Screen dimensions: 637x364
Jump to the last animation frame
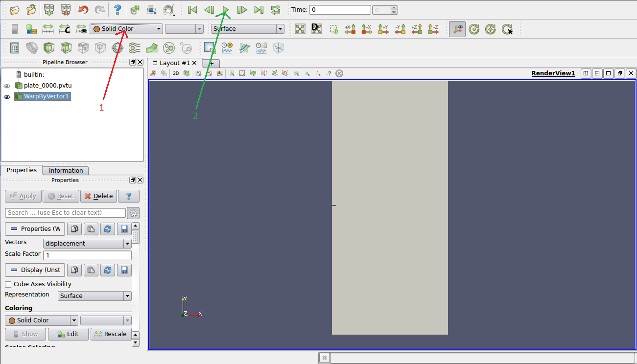tap(259, 10)
